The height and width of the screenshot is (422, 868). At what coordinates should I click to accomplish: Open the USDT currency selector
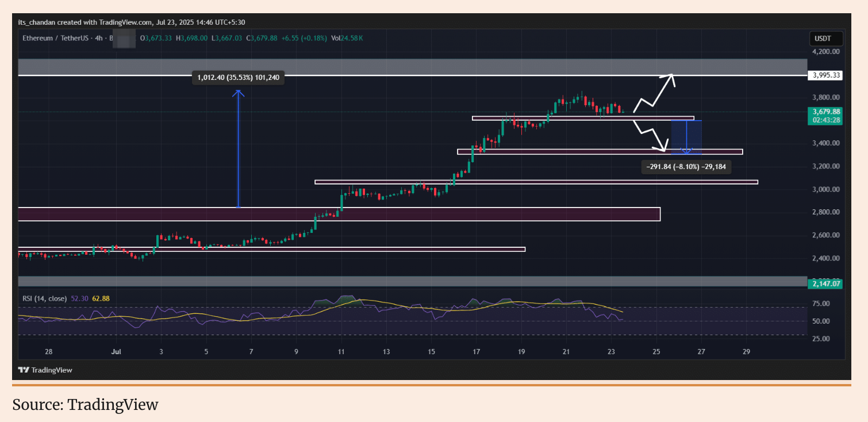827,39
